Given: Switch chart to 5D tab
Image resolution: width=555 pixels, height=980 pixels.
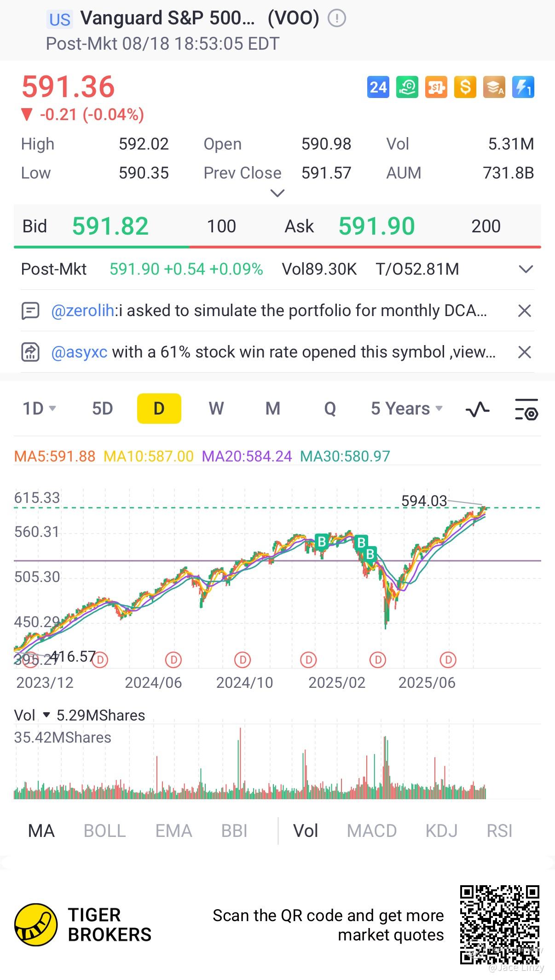Looking at the screenshot, I should (102, 409).
